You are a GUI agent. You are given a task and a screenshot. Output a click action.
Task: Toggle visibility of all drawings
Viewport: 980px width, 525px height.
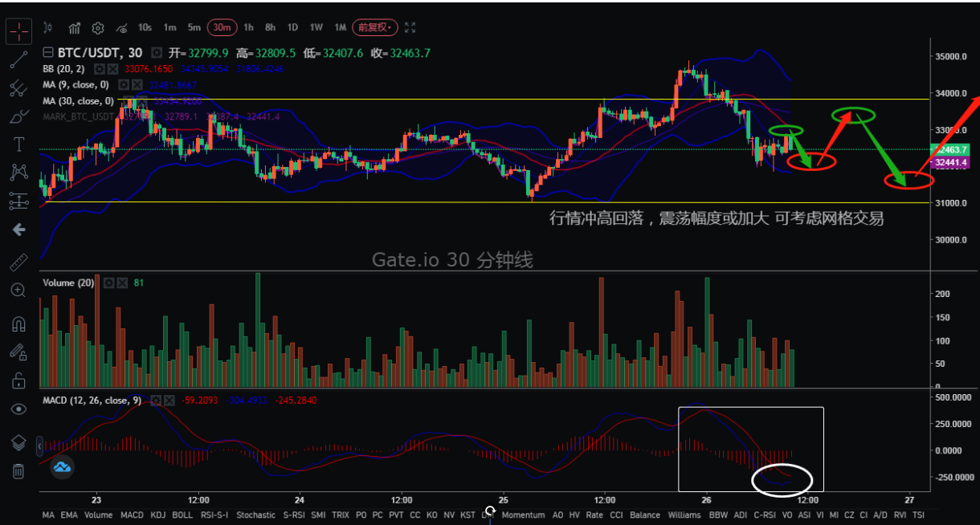pos(18,409)
